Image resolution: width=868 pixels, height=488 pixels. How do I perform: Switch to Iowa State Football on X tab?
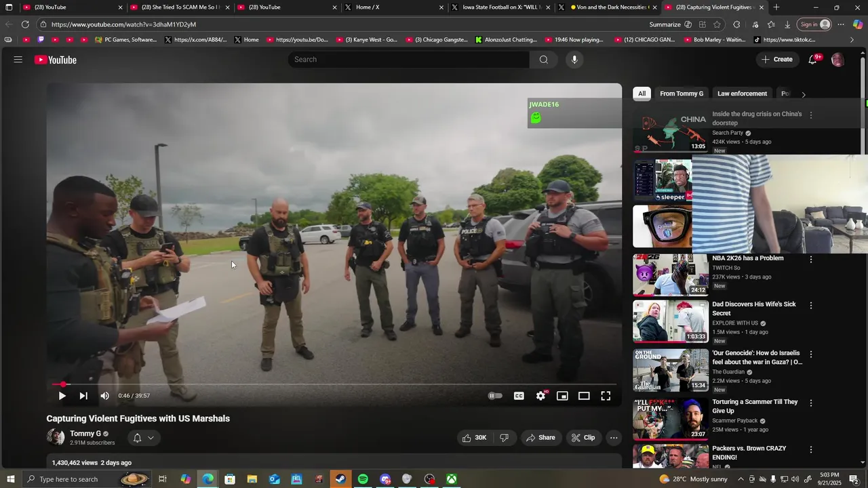(500, 7)
